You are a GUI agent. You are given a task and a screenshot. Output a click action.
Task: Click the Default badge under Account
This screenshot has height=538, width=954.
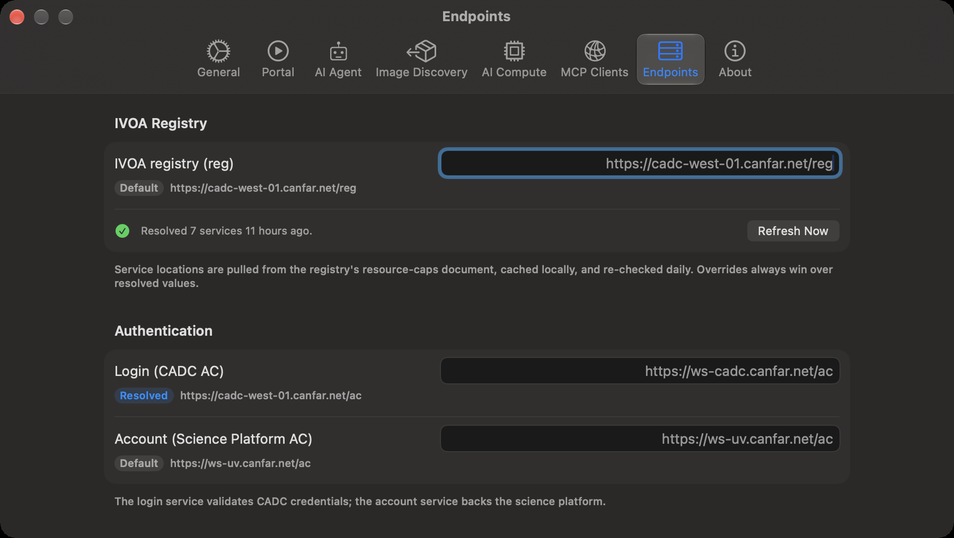(139, 463)
